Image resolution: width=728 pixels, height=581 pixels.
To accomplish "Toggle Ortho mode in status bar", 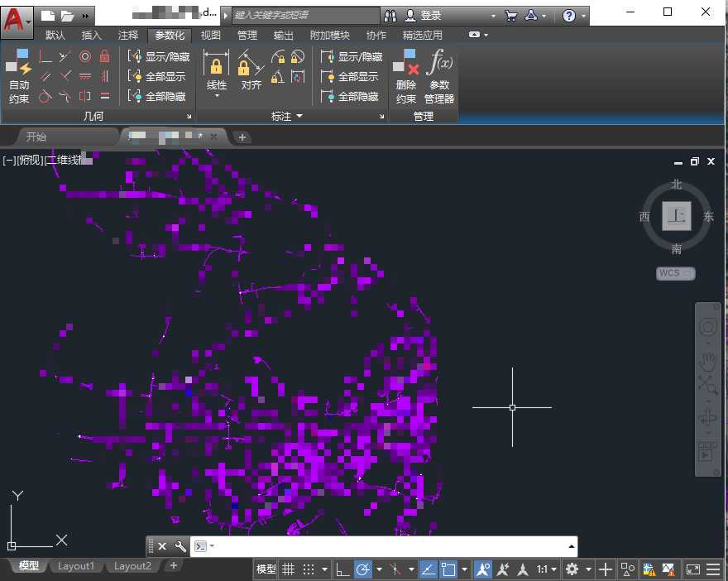I will (342, 569).
